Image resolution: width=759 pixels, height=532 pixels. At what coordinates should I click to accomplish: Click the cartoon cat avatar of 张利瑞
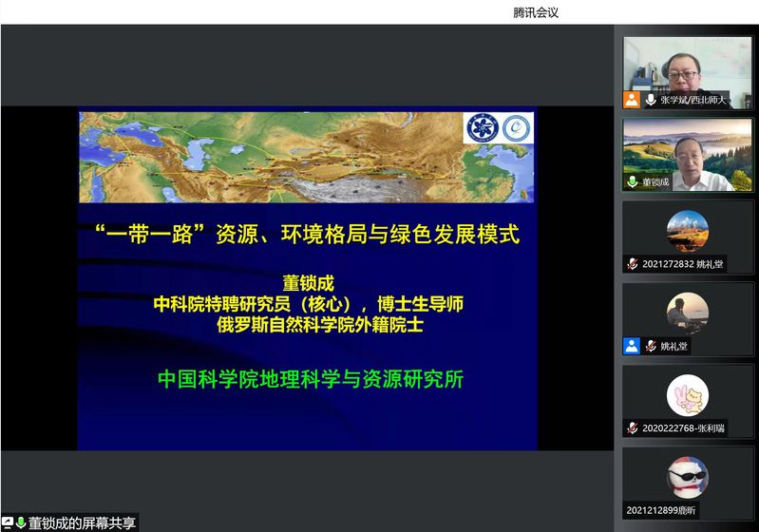(687, 394)
